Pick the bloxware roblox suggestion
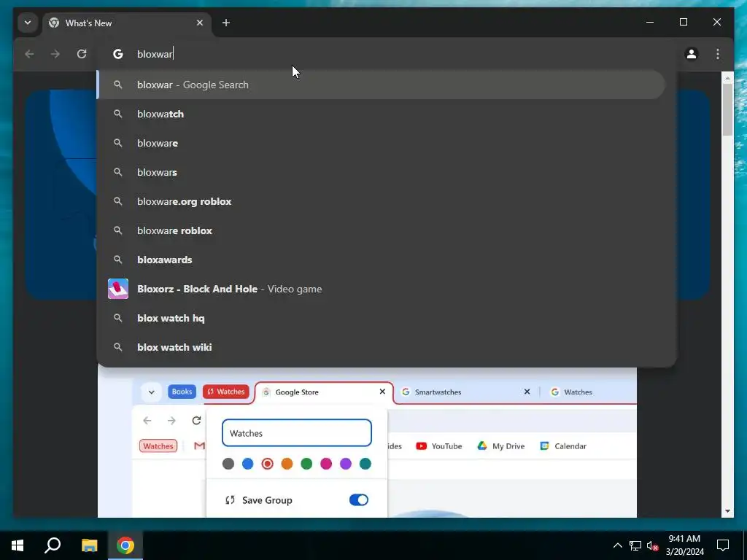 coord(381,230)
